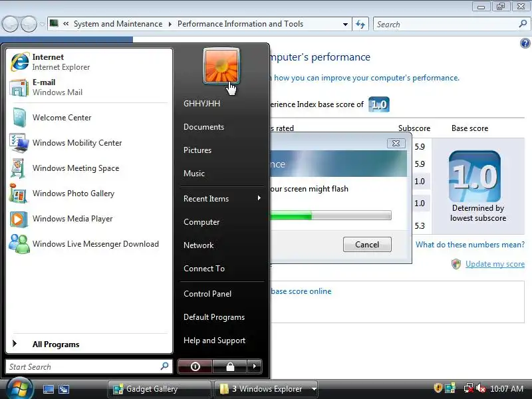This screenshot has height=399, width=532.
Task: Click the small 1.0 score badge
Action: (x=378, y=104)
